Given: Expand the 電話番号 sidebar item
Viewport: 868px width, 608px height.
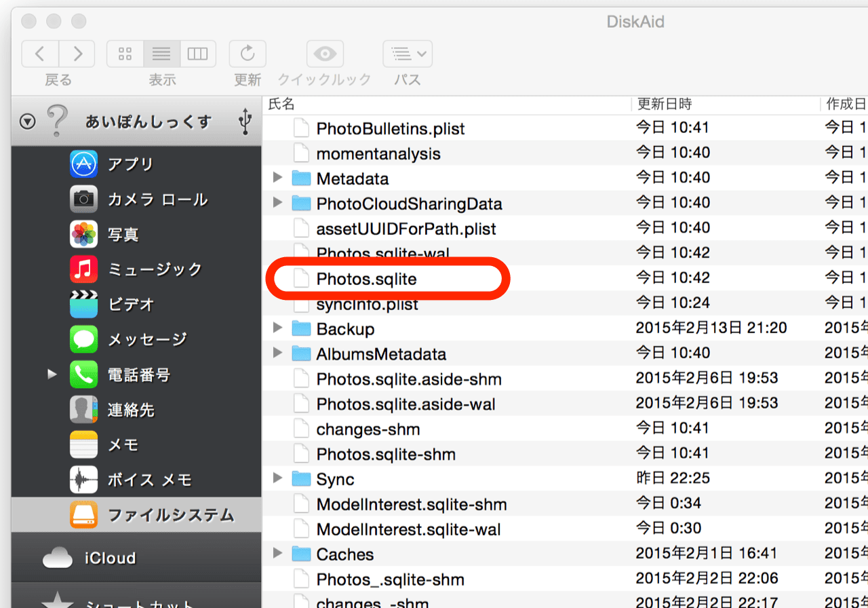Looking at the screenshot, I should pyautogui.click(x=52, y=374).
